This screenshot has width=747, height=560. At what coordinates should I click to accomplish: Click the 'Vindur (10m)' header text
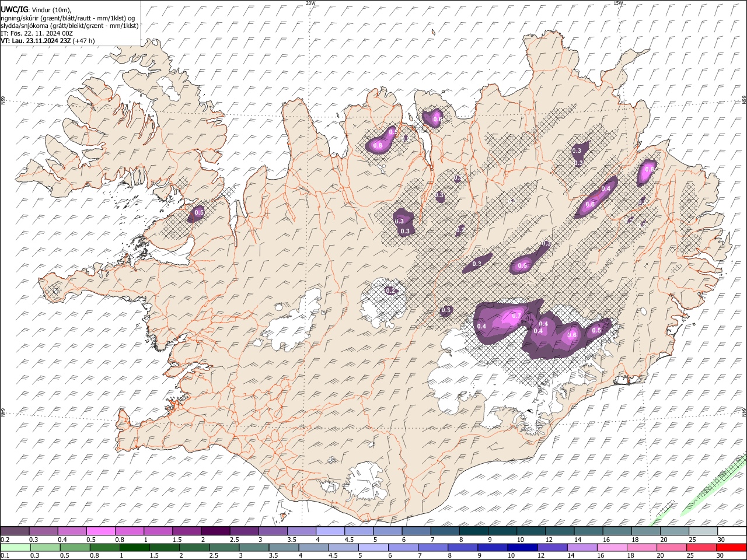point(51,9)
